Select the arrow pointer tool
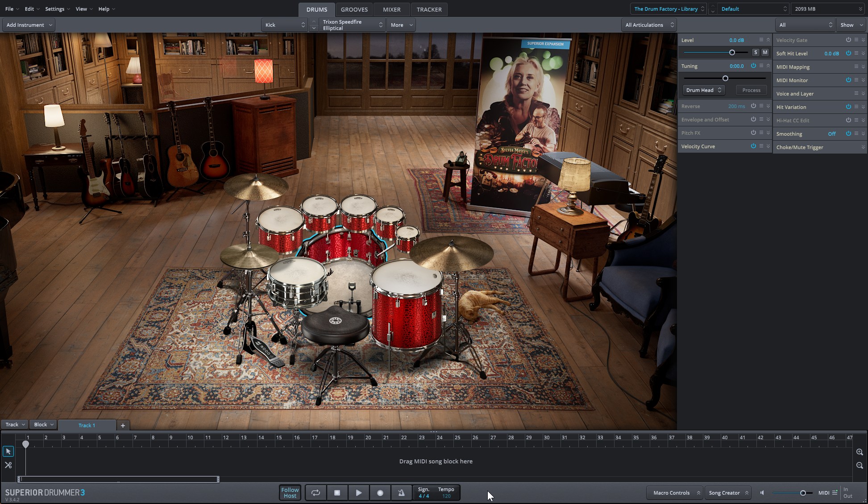 pos(8,451)
